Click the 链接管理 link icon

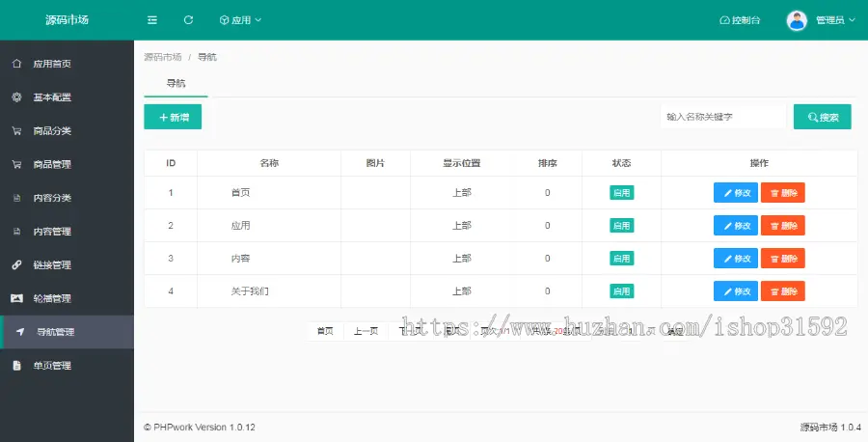tap(16, 265)
